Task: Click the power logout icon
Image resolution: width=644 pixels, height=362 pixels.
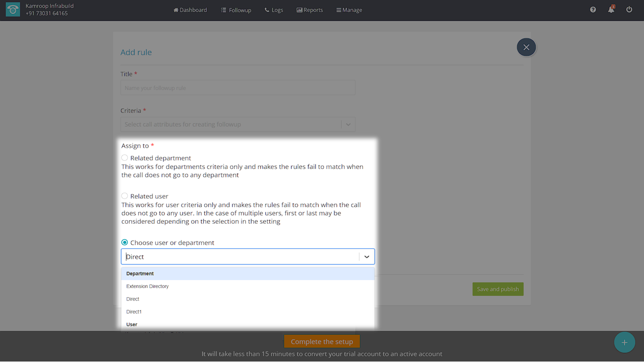Action: pyautogui.click(x=629, y=10)
